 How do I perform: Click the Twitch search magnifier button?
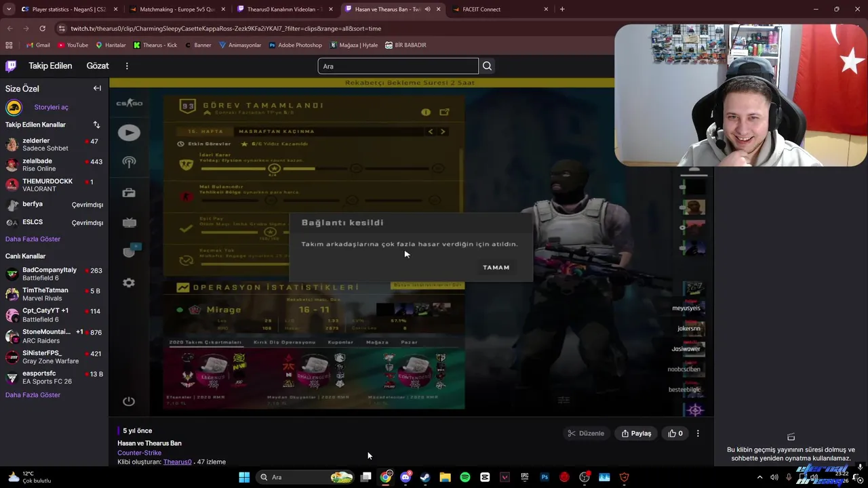click(x=487, y=66)
